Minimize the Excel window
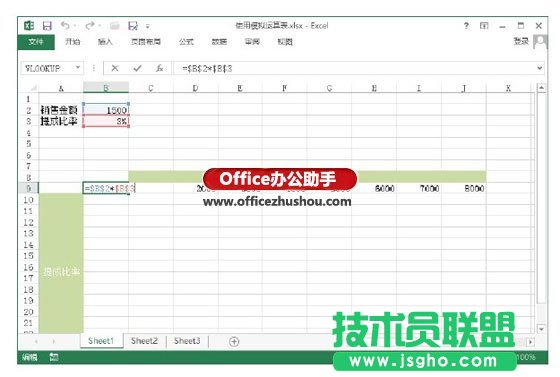Viewport: 560px width, 377px height. (x=502, y=26)
